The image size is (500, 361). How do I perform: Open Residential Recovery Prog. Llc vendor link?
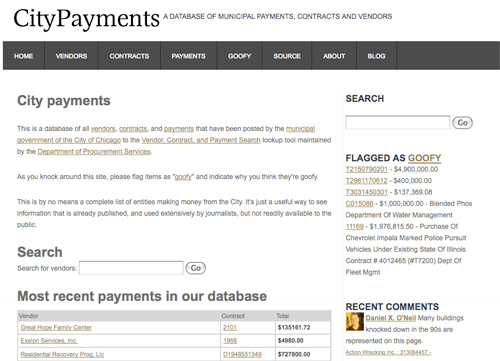pos(62,354)
